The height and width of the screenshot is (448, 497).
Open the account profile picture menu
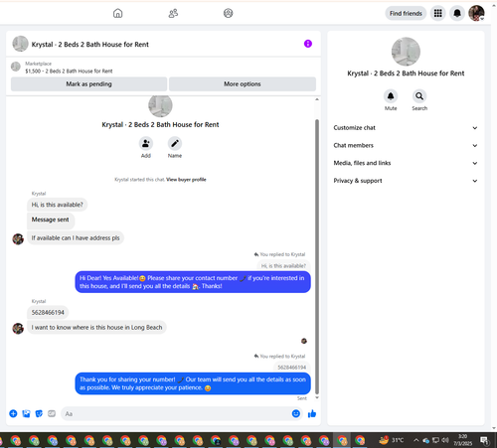click(476, 13)
